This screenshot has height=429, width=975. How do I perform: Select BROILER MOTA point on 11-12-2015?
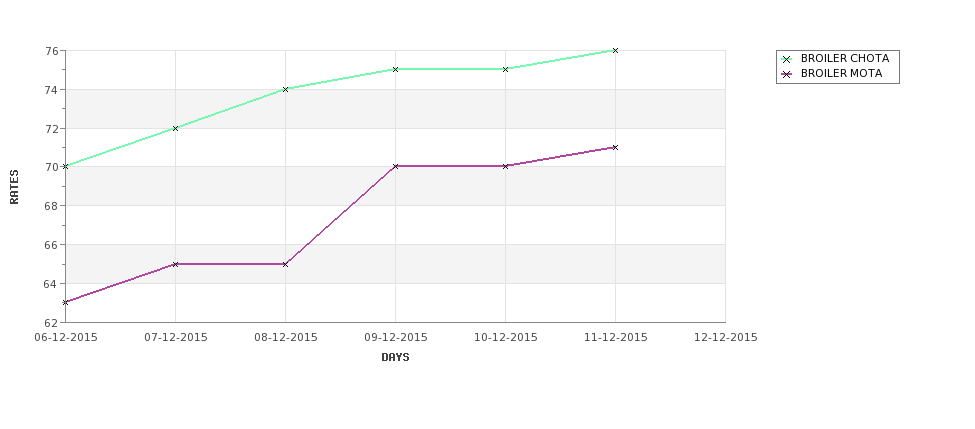(x=616, y=147)
